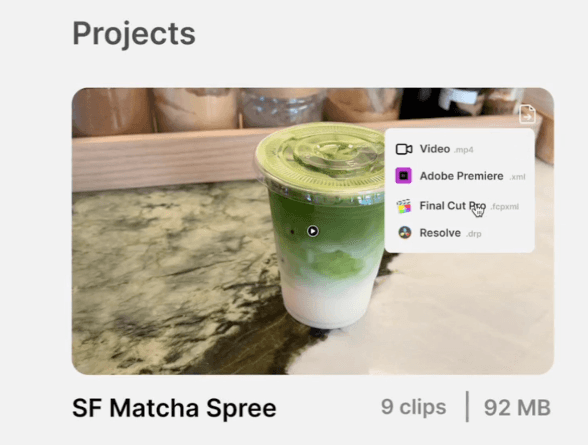The image size is (588, 445).
Task: Click the Final Cut Pro clapperboard icon
Action: pyautogui.click(x=404, y=206)
